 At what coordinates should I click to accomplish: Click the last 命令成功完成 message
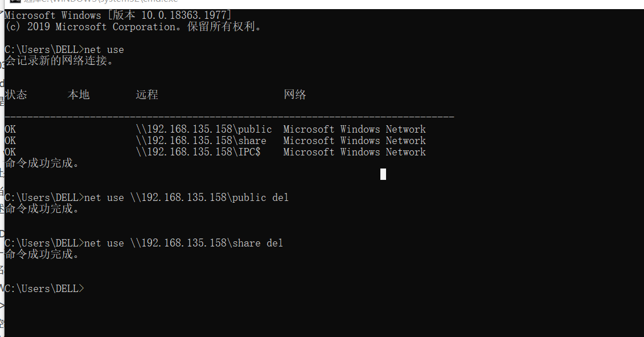(x=42, y=254)
